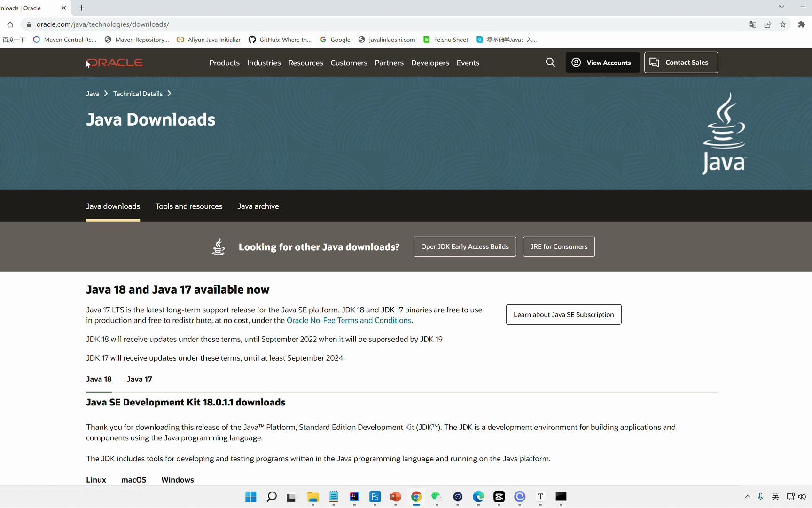The width and height of the screenshot is (812, 508).
Task: Open the Events menu
Action: pos(468,63)
